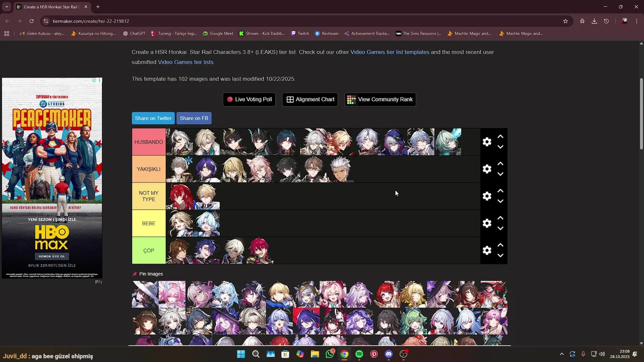Click the Live Voting Poll button

point(249,100)
